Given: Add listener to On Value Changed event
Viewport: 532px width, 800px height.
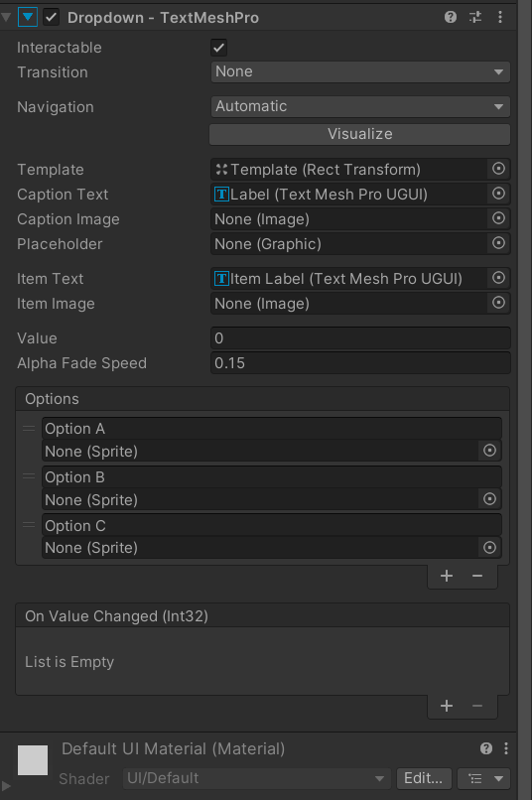Looking at the screenshot, I should coord(447,706).
